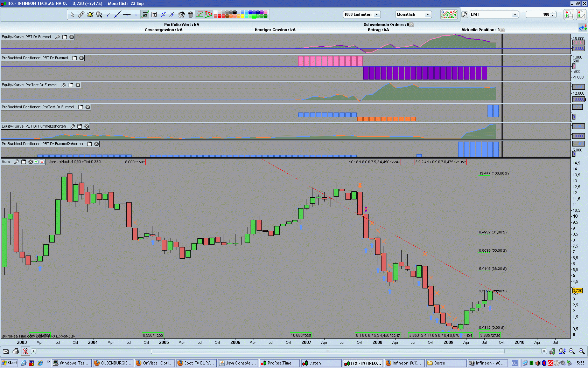Click the green up-arrow icon in Kurs panel
This screenshot has width=588, height=368.
pos(36,162)
